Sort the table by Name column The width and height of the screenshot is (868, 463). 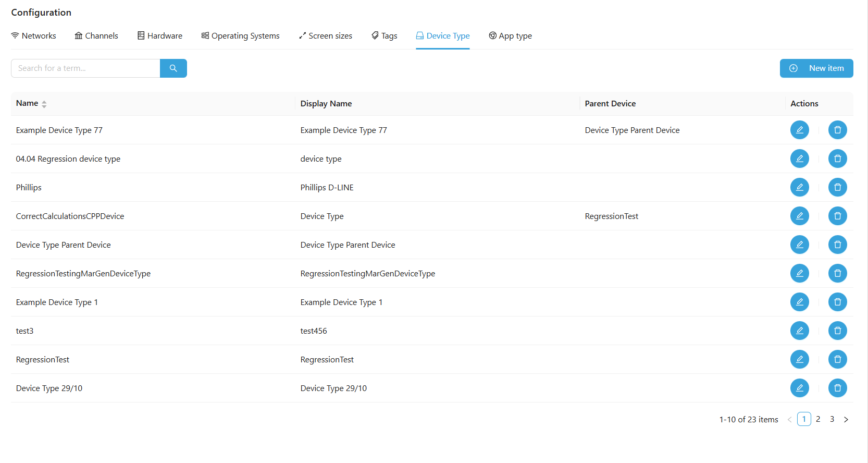tap(44, 104)
